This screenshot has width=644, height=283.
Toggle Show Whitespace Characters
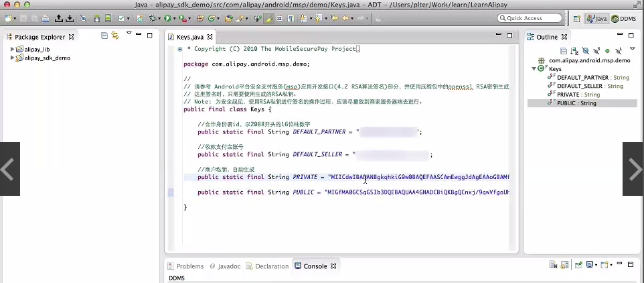tap(291, 18)
